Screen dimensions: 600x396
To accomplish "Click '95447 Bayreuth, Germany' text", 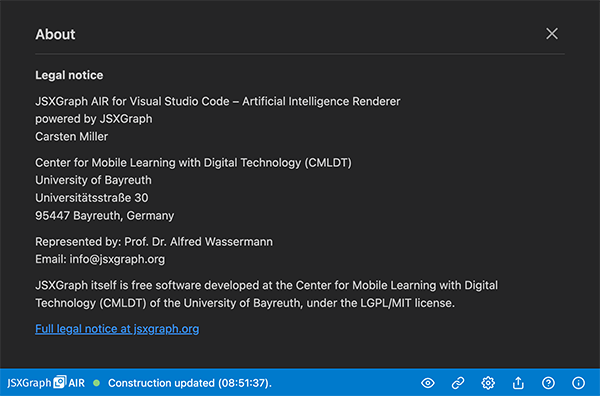I will 104,216.
